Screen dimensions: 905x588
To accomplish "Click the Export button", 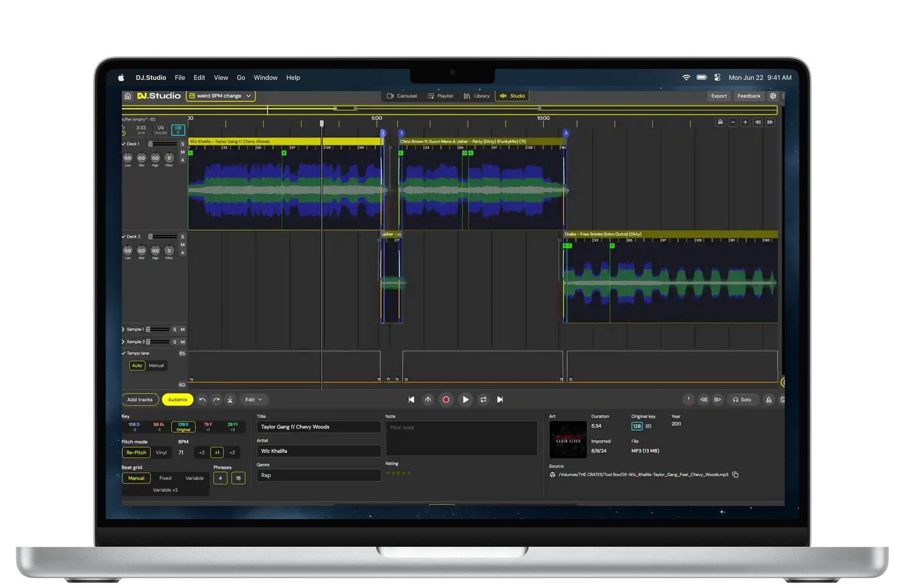I will pyautogui.click(x=719, y=96).
